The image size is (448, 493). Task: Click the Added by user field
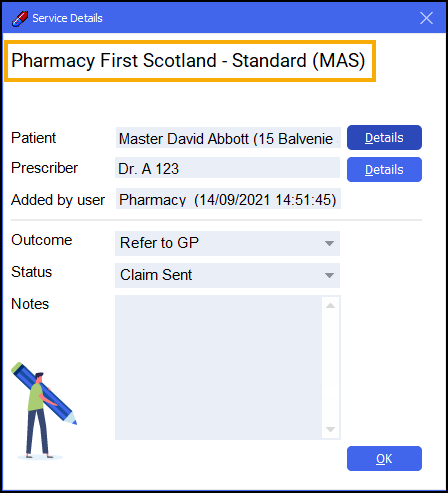[x=228, y=199]
